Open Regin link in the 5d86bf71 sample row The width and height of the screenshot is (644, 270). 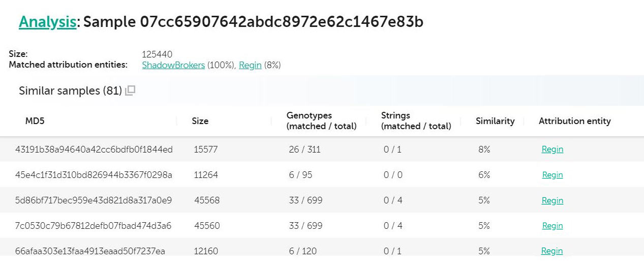(552, 200)
